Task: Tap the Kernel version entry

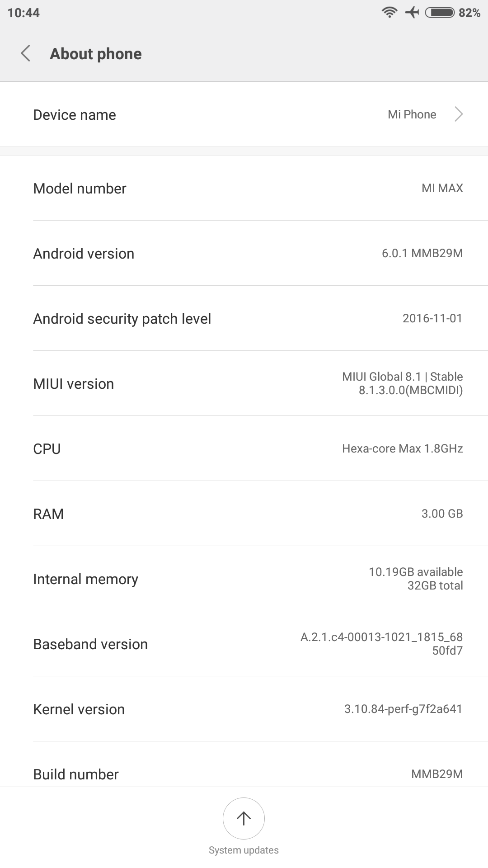Action: click(244, 709)
